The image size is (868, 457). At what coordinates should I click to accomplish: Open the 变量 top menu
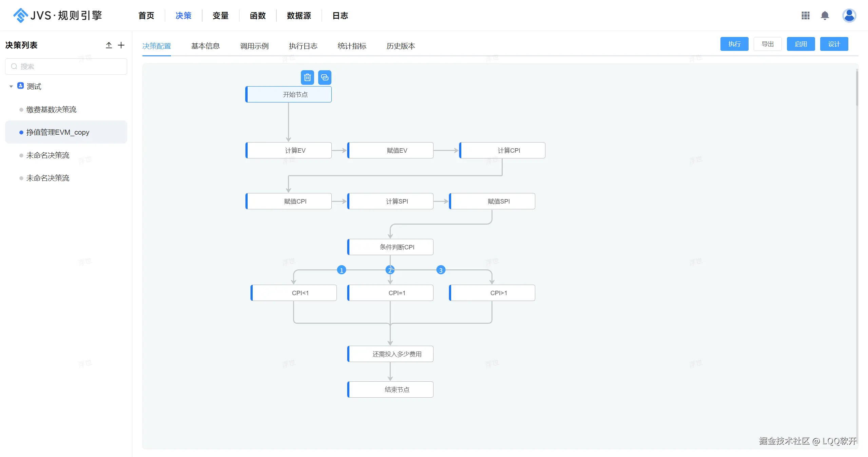(220, 16)
